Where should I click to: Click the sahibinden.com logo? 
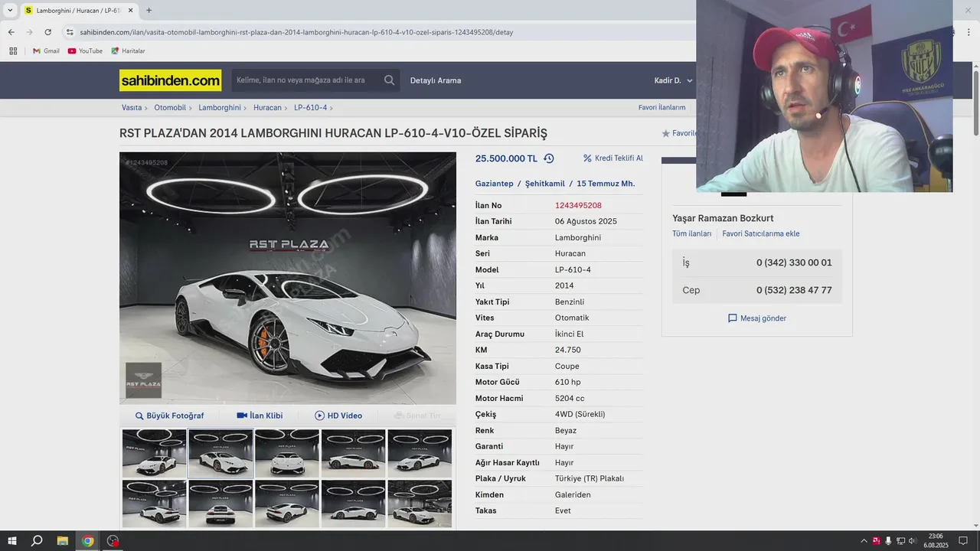click(170, 80)
